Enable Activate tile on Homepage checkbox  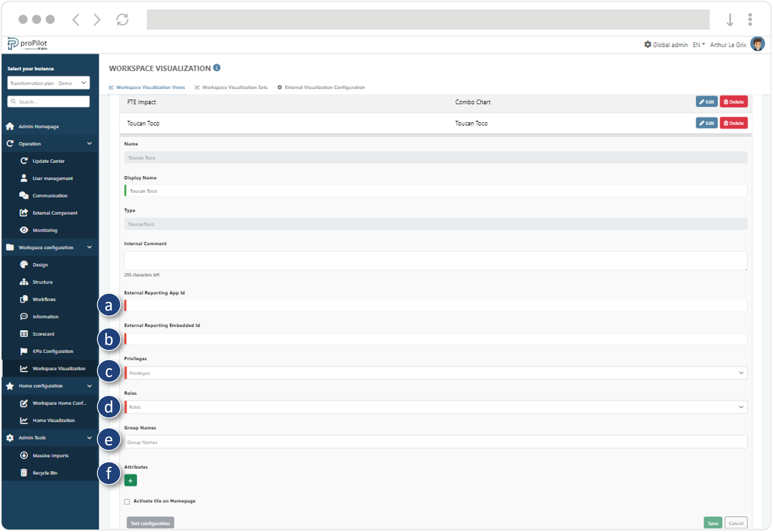coord(127,502)
